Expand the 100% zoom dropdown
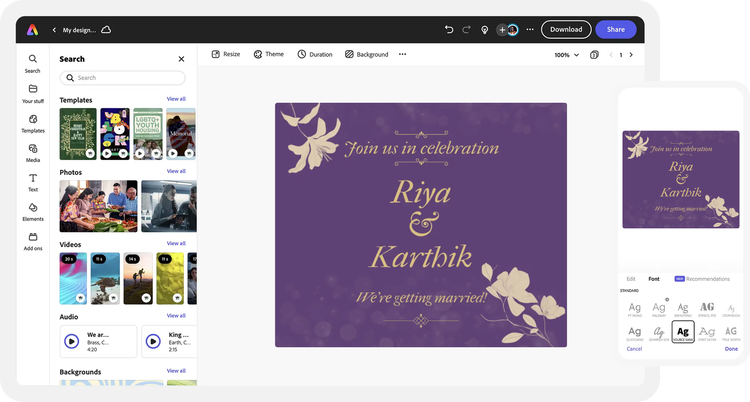This screenshot has height=402, width=750. 566,55
